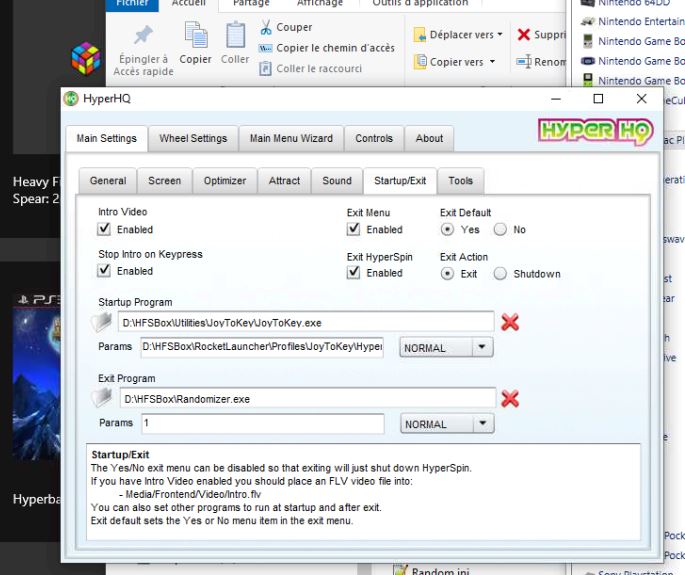
Task: Click the Exit Program browse folder icon
Action: point(101,398)
